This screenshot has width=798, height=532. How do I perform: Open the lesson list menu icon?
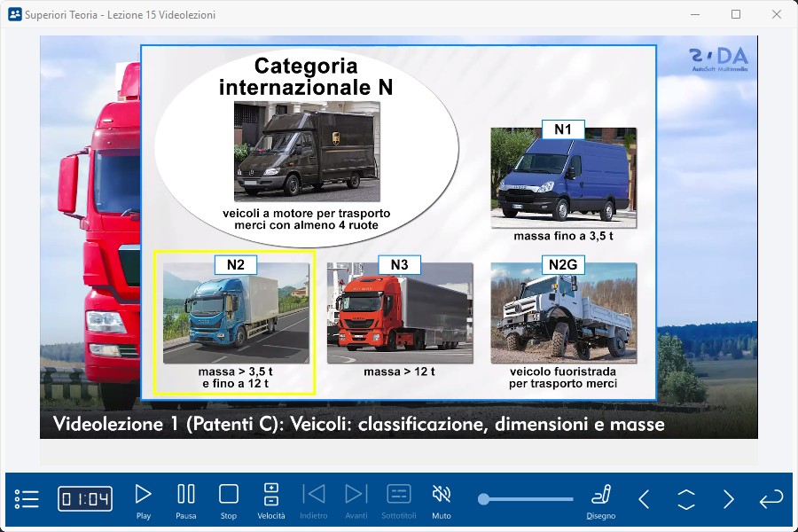(27, 499)
